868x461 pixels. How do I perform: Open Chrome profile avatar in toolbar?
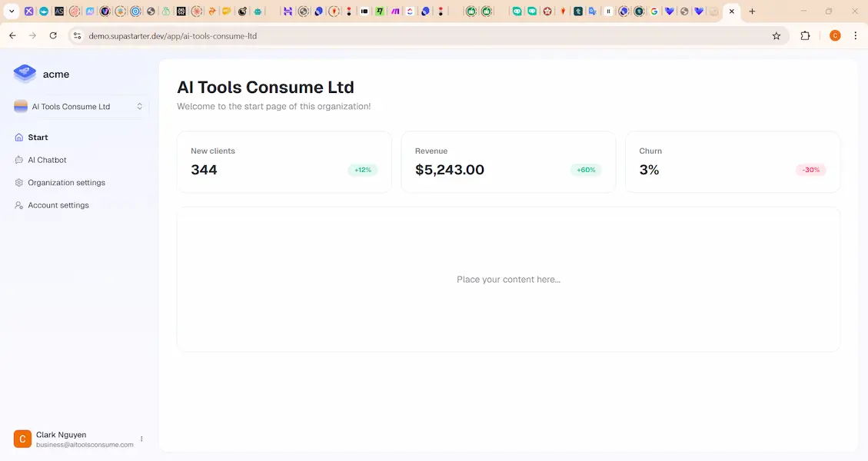(x=835, y=36)
